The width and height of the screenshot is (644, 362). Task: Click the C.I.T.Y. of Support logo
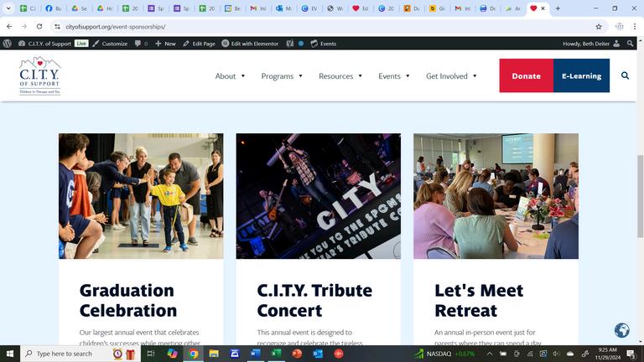[x=40, y=75]
